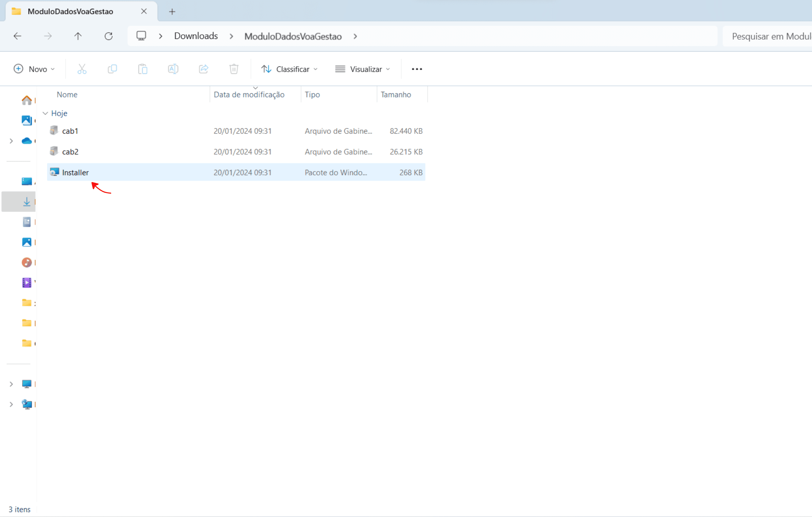This screenshot has height=517, width=812.
Task: Click the 26.215 KB size cell
Action: (x=406, y=152)
